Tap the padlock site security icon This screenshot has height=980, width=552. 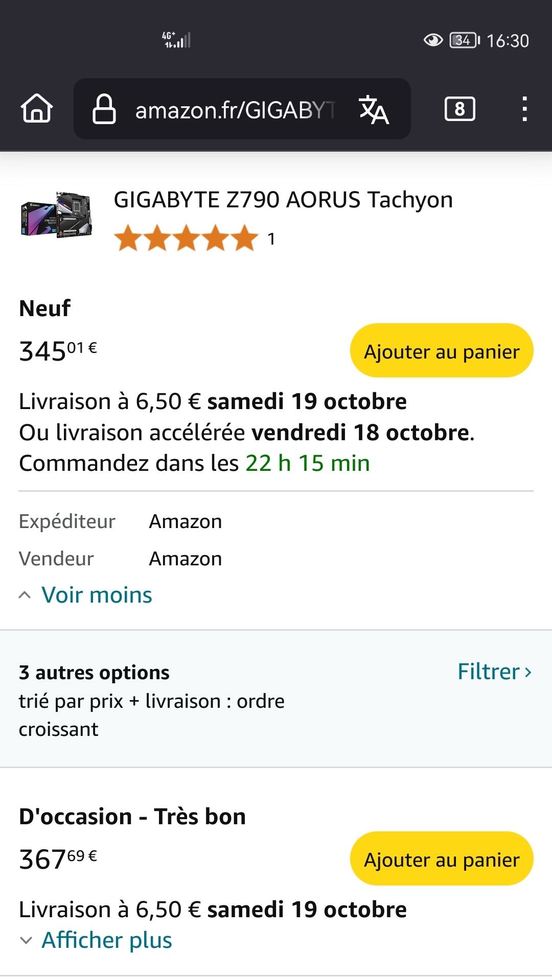[x=104, y=109]
